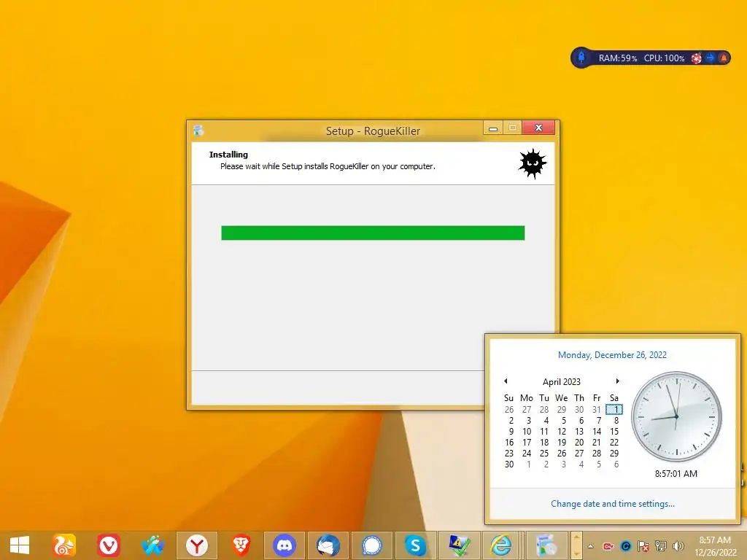Select April 20 in the calendar
Viewport: 747px width, 560px height.
point(578,443)
